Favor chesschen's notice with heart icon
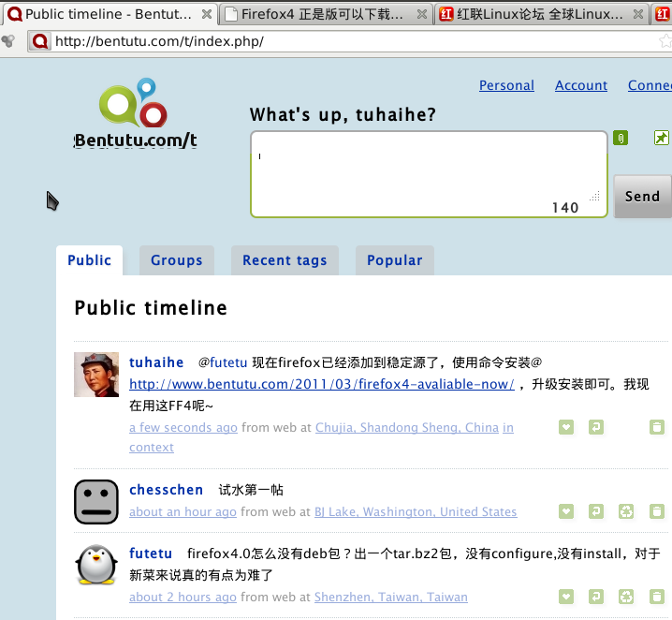This screenshot has height=620, width=672. [566, 511]
